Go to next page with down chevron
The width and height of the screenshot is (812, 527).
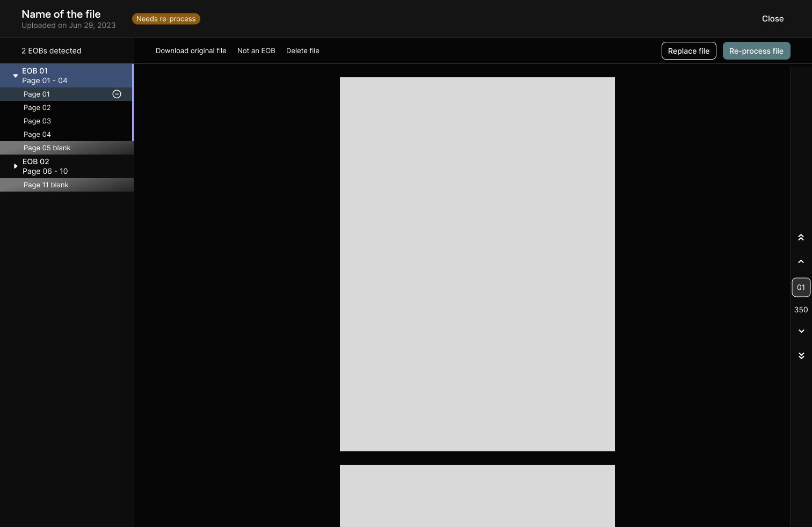[801, 331]
